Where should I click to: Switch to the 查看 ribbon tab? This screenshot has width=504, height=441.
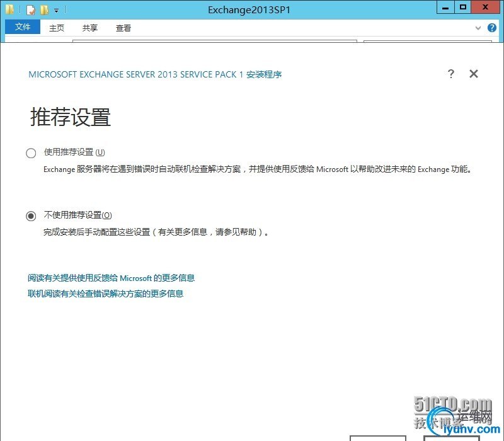pos(123,28)
